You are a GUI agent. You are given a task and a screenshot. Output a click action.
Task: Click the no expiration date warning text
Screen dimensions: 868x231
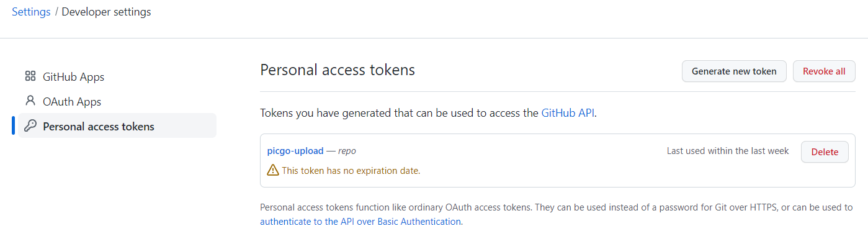tap(351, 170)
